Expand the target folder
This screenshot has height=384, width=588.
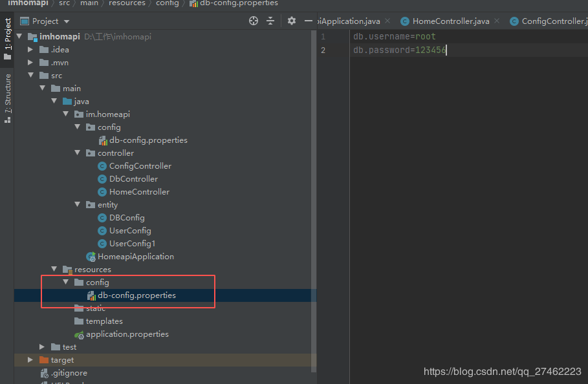tap(30, 360)
